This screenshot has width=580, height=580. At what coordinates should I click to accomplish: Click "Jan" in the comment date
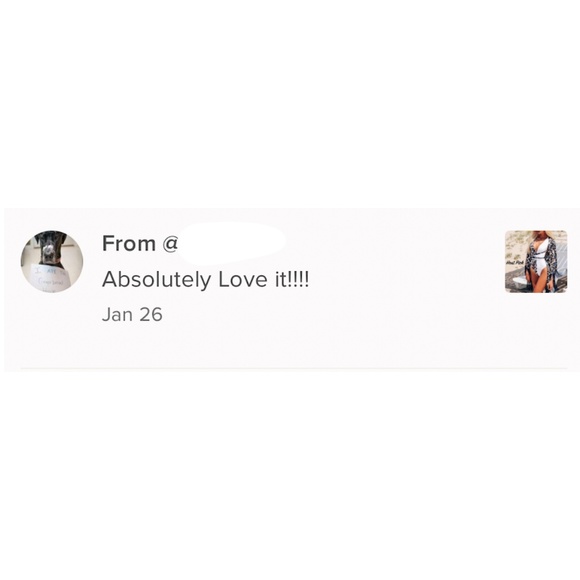(117, 315)
